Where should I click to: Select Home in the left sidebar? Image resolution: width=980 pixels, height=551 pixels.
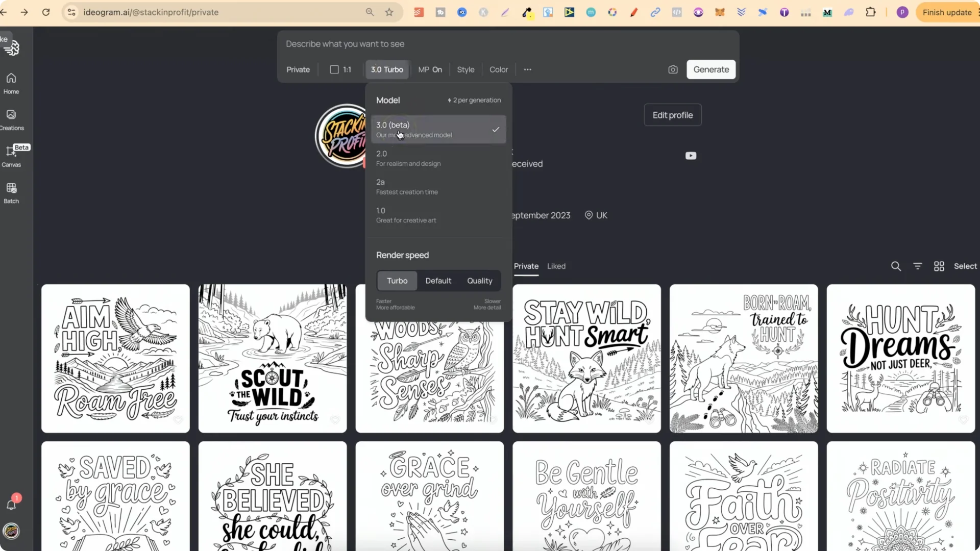tap(11, 83)
